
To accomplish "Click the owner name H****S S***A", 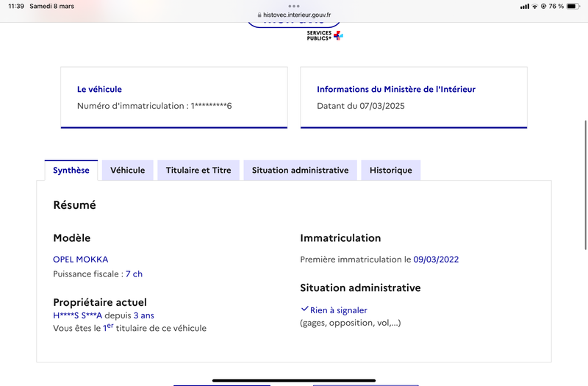I will [x=78, y=315].
